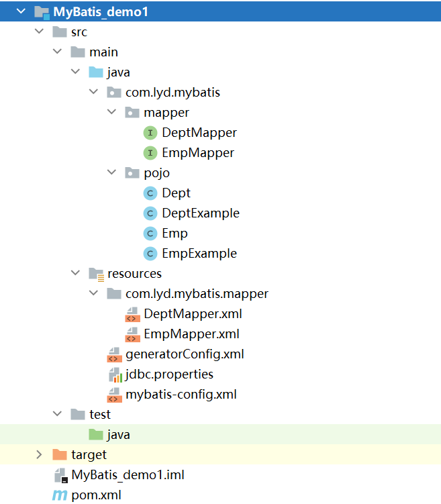The image size is (441, 504).
Task: Select the com.lyd.mybatis.mapper folder label
Action: click(197, 294)
